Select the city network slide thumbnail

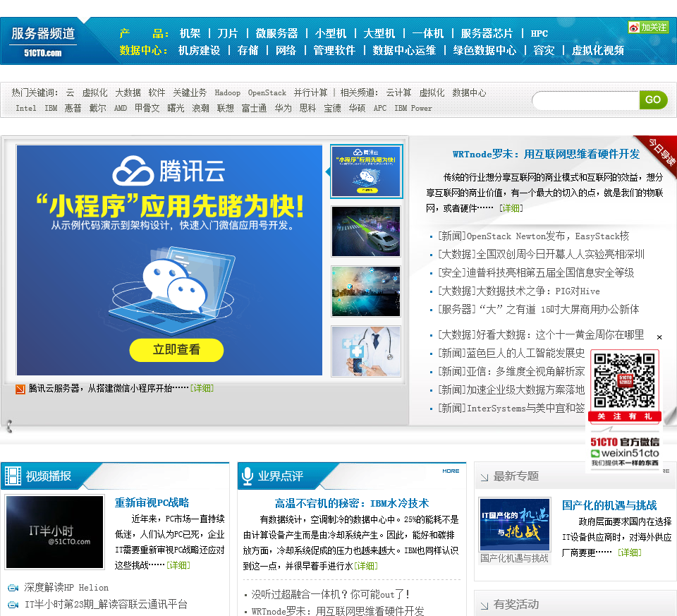pos(366,291)
